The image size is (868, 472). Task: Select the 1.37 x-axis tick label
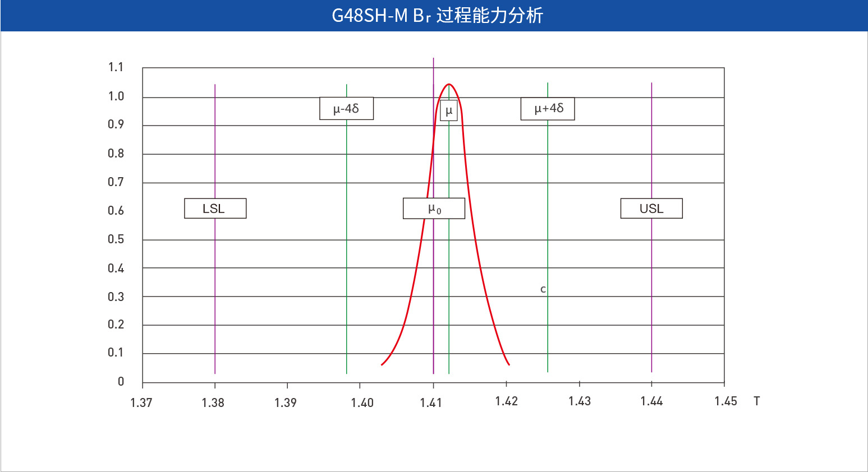pyautogui.click(x=141, y=402)
